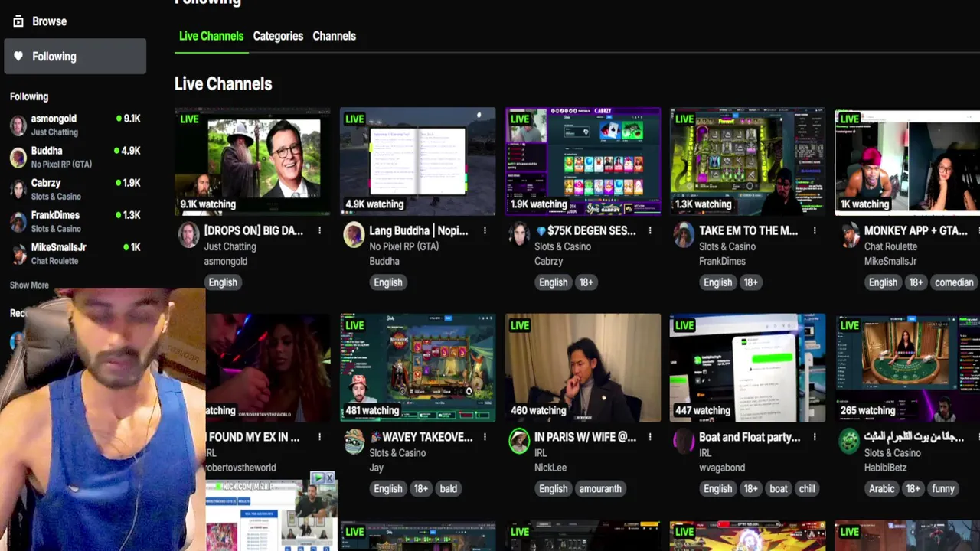Open the FrankDimes channel name link

(x=722, y=261)
